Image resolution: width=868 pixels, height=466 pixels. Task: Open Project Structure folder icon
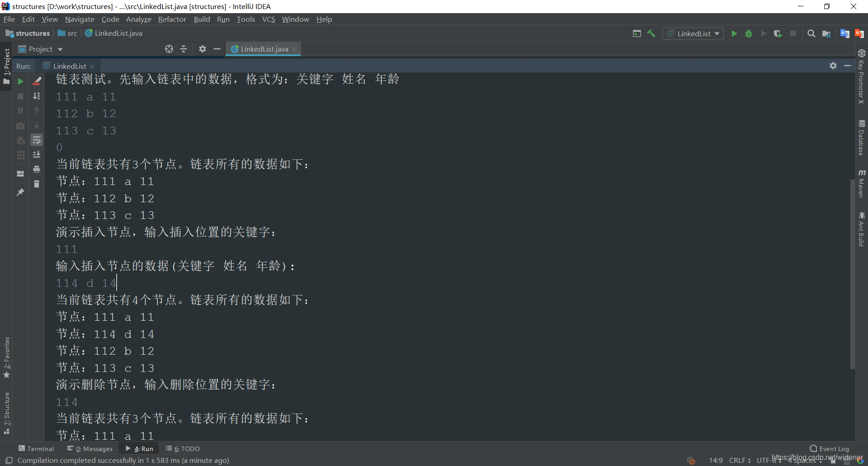(x=826, y=33)
